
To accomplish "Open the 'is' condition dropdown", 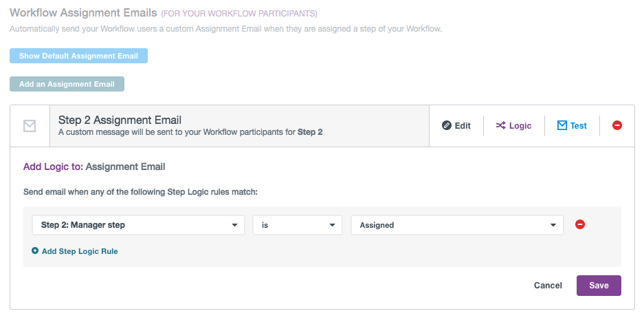I will 297,225.
